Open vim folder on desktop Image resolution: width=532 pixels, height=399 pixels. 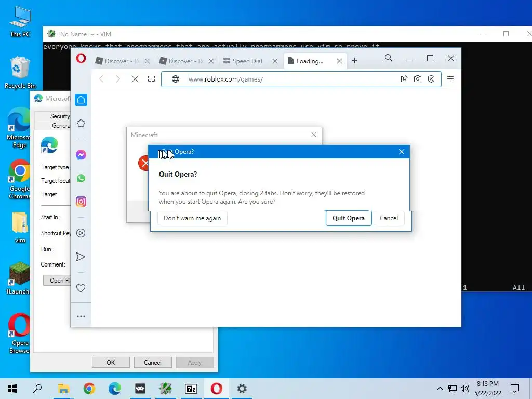point(20,228)
